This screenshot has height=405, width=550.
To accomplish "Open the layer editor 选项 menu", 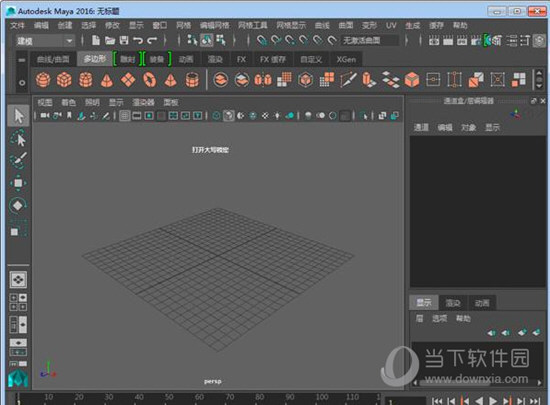I will coord(440,318).
